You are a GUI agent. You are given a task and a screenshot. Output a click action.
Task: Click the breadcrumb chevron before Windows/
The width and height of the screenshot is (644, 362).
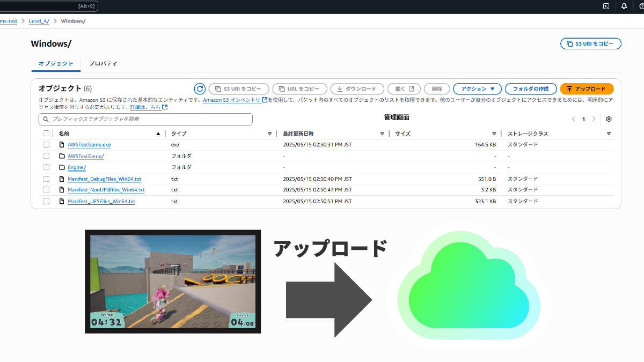coord(55,21)
